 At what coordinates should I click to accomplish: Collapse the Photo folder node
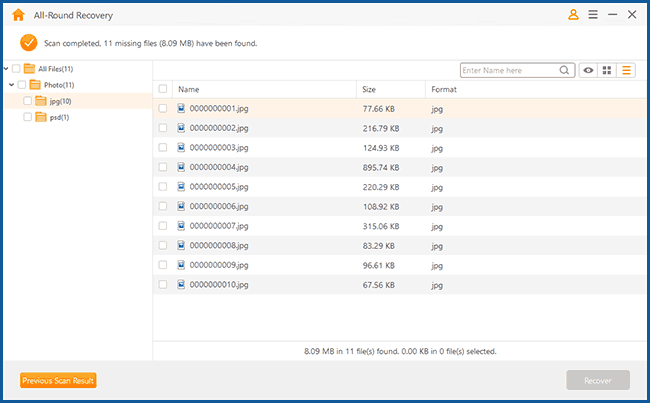point(12,85)
